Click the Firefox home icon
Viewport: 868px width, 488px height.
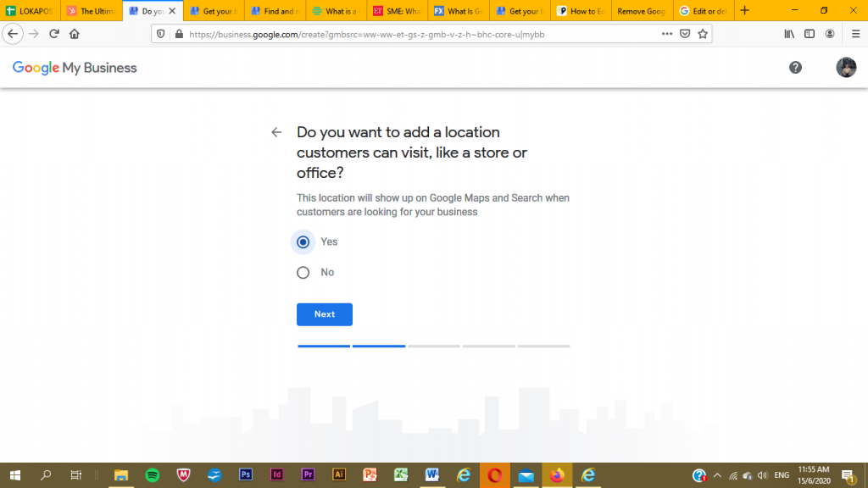75,34
